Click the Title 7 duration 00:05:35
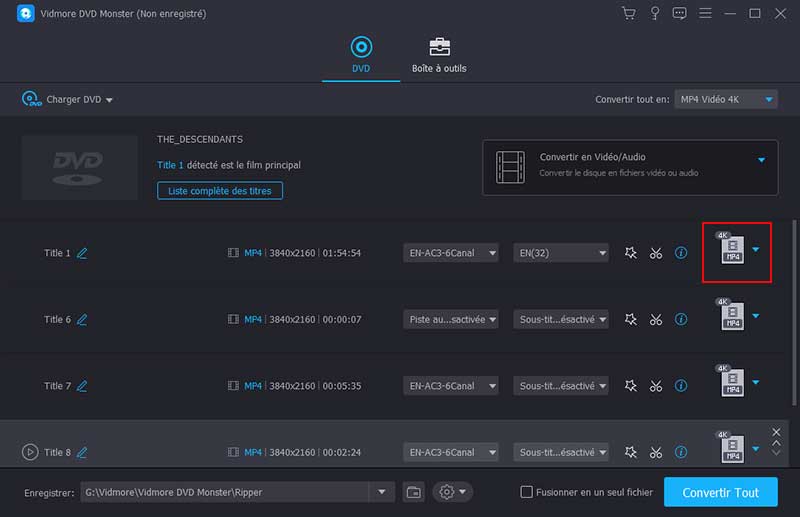Viewport: 800px width, 517px height. pos(342,386)
